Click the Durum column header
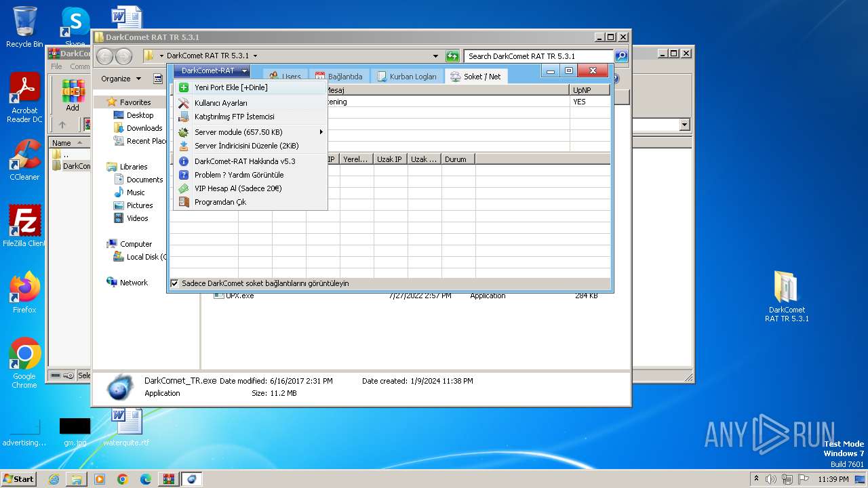 [x=458, y=159]
